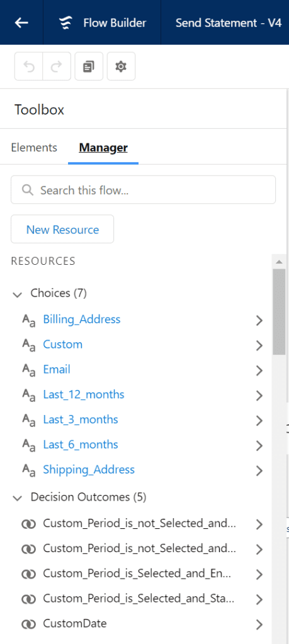Click the New Resource button

62,229
